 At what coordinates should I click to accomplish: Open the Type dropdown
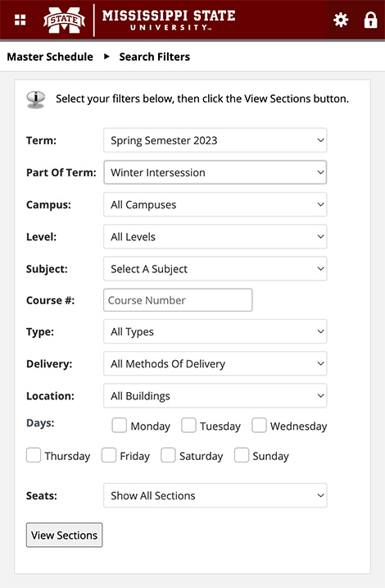click(215, 331)
